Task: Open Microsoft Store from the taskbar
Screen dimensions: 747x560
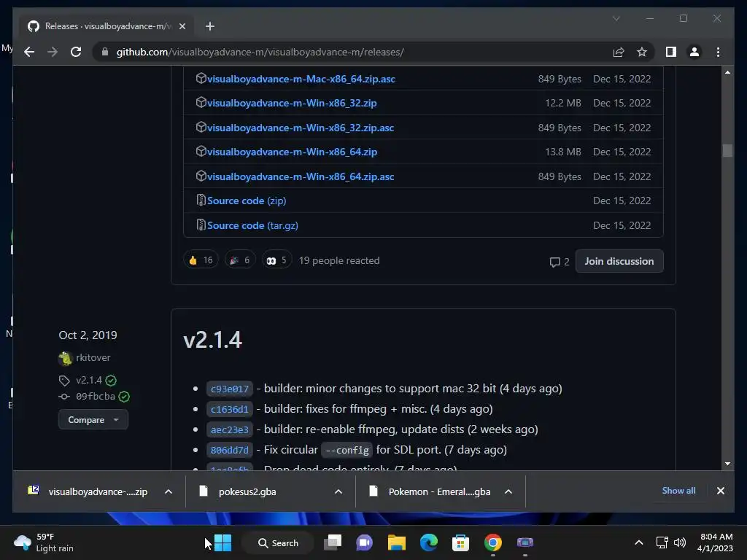Action: click(x=460, y=542)
